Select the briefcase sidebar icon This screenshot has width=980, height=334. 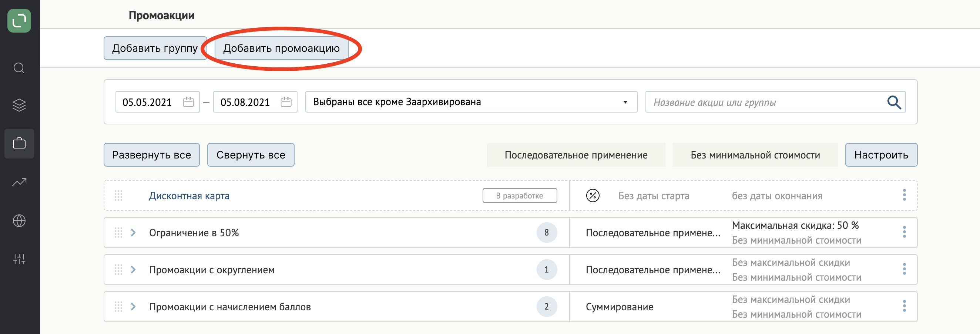point(19,144)
